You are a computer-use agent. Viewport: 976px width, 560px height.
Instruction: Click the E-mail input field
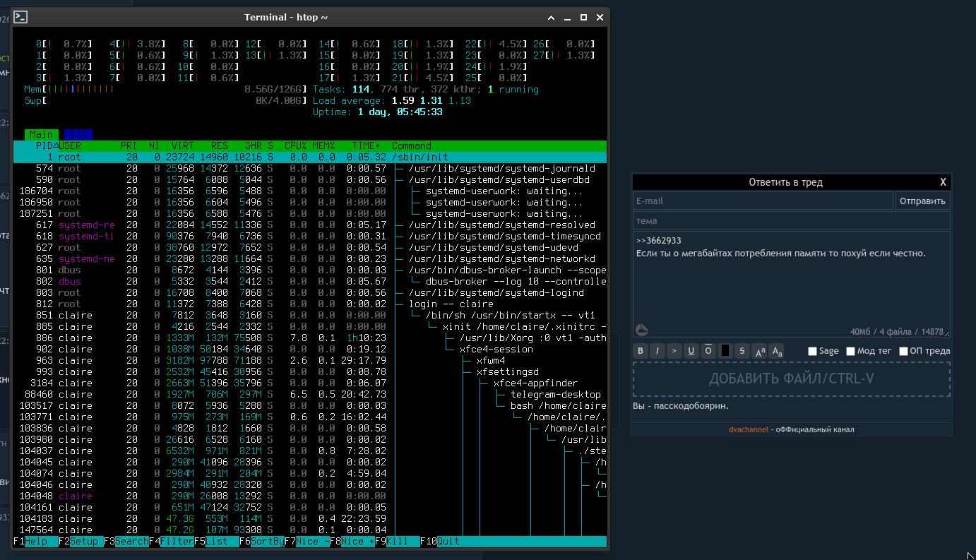pos(763,201)
